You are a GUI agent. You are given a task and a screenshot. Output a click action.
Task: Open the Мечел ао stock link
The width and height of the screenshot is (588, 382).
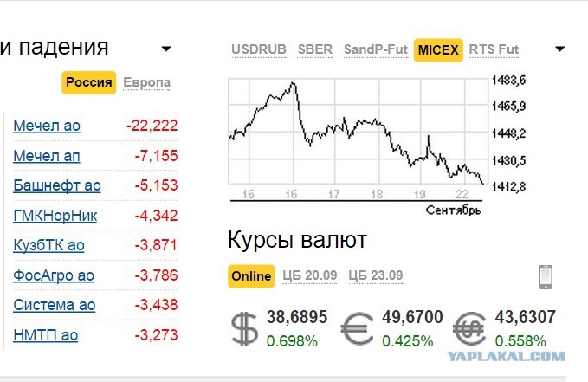(47, 126)
